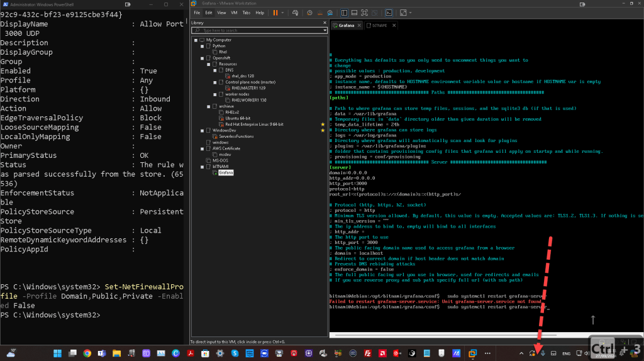Image resolution: width=644 pixels, height=361 pixels.
Task: Open the View menu in VMware
Action: coord(221,13)
